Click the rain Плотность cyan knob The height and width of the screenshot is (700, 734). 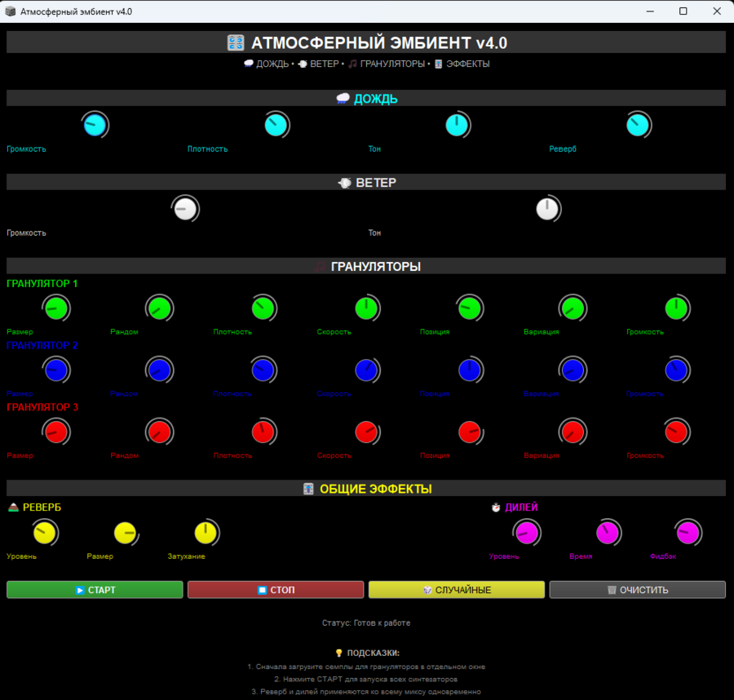click(x=276, y=125)
